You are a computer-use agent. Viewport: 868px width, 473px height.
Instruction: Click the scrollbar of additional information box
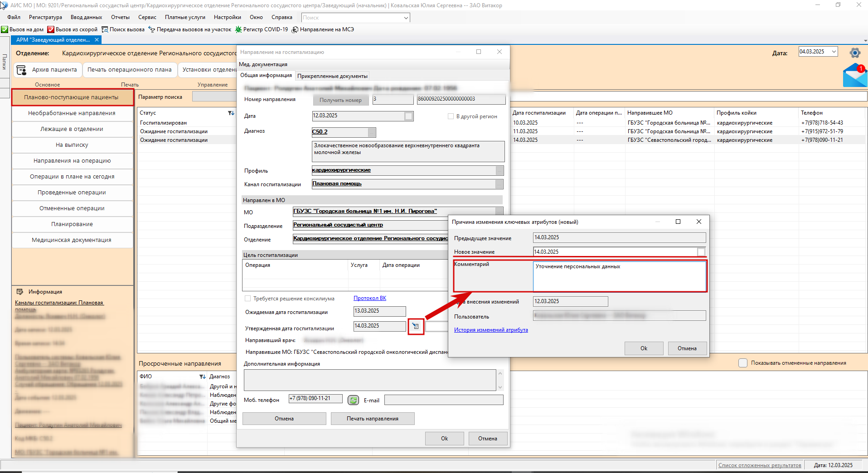coord(500,380)
